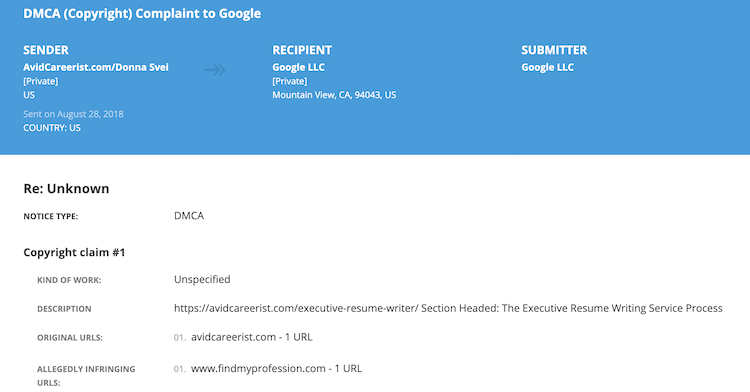Viewport: 750px width, 392px height.
Task: Click the DMCA notice type value
Action: point(189,216)
